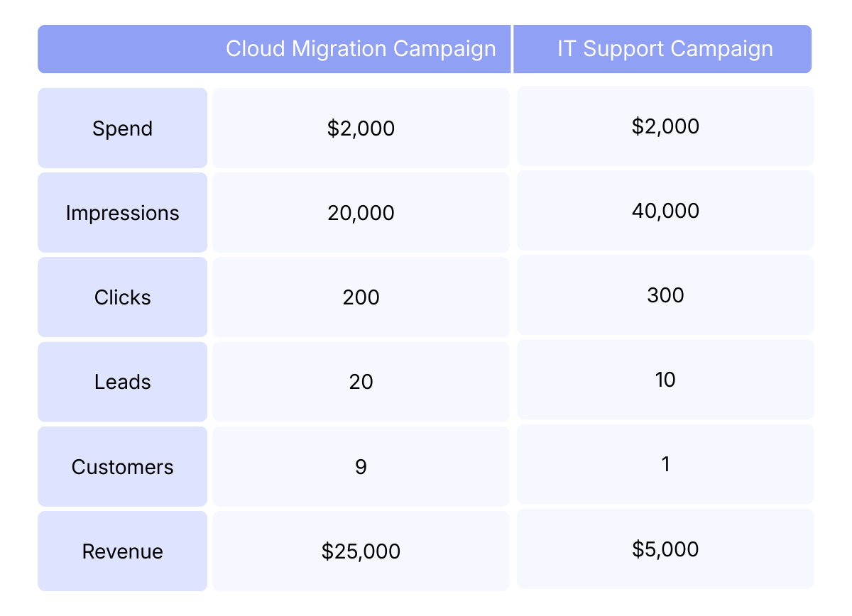Click the 40,000 impressions cell
Screen dimensions: 852x616
pos(665,211)
